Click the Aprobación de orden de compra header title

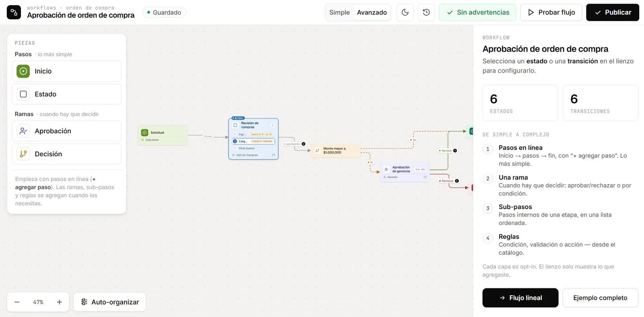(81, 15)
